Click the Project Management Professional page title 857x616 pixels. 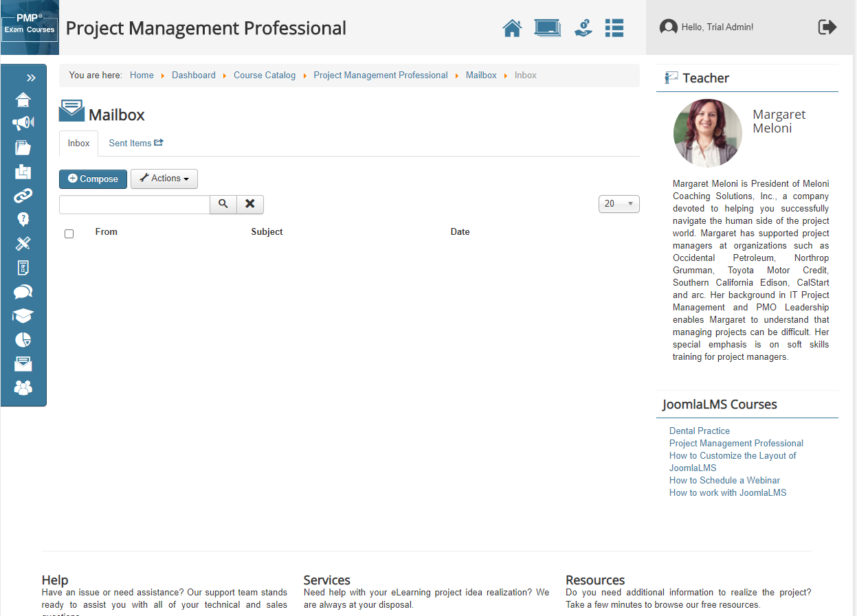click(206, 28)
